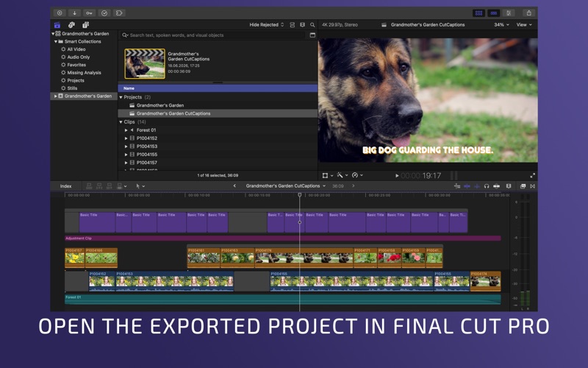Show the Libraries sidebar clapperboard icon
The image size is (588, 368).
(57, 25)
